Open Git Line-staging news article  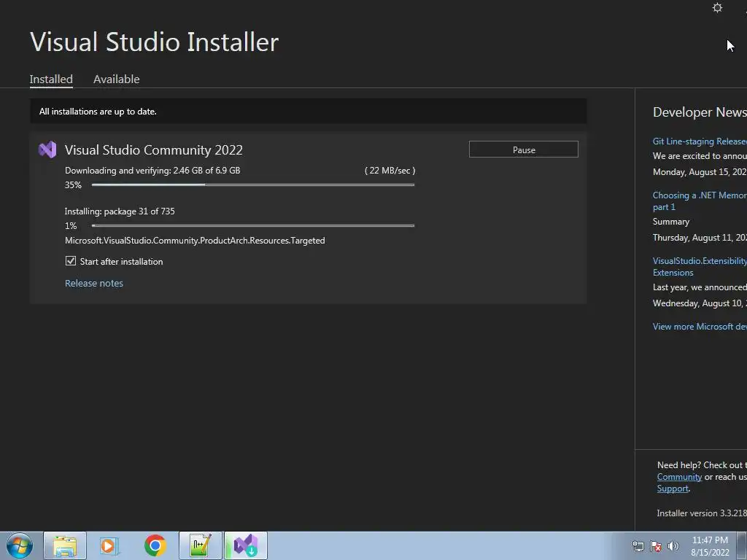tap(700, 141)
